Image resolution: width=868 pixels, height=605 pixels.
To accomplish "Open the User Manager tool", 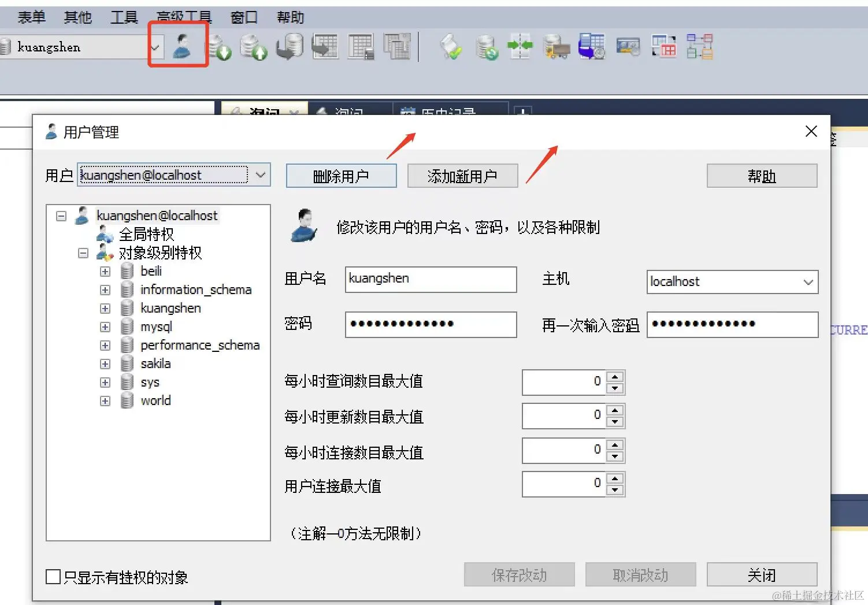I will pos(184,46).
